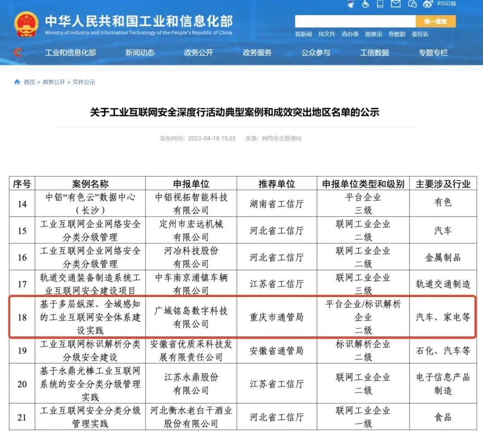Switch to 工信数据 navigation item
Screen dimensions: 483x448
[x=374, y=53]
